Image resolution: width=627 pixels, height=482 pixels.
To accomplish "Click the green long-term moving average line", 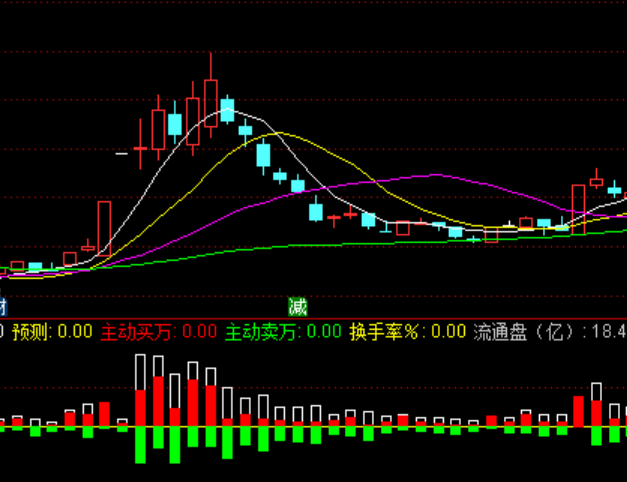I will click(x=300, y=245).
